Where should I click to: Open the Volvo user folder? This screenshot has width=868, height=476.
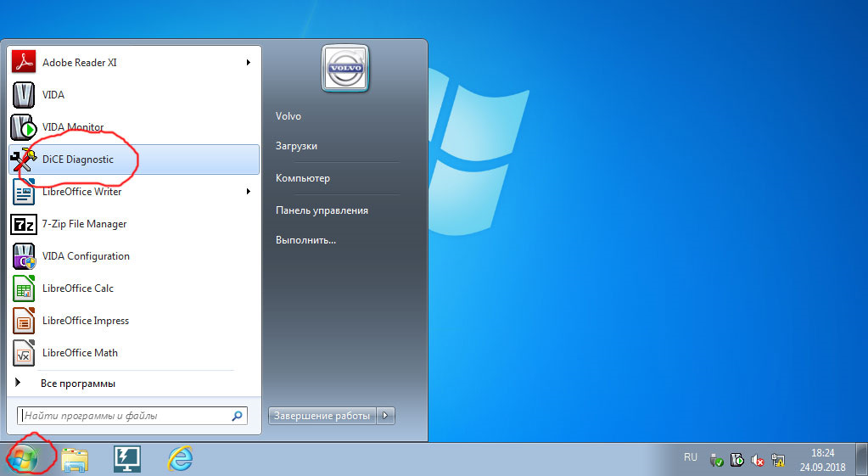[x=288, y=116]
